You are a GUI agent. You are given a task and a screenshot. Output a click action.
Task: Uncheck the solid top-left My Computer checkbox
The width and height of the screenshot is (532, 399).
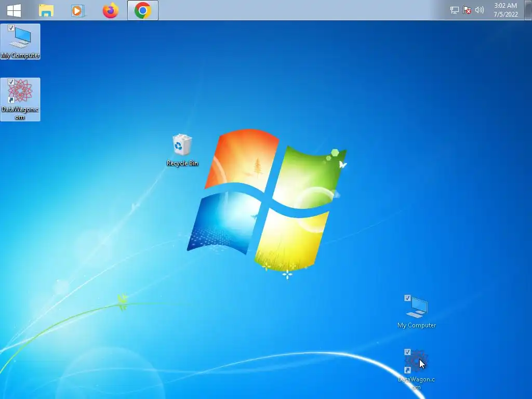tap(11, 28)
